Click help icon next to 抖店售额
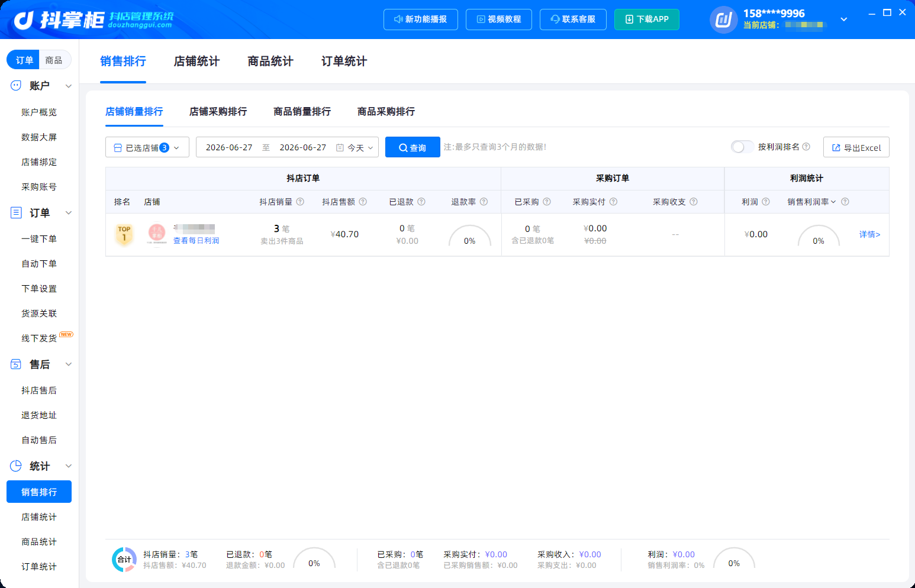Image resolution: width=915 pixels, height=588 pixels. [x=363, y=202]
